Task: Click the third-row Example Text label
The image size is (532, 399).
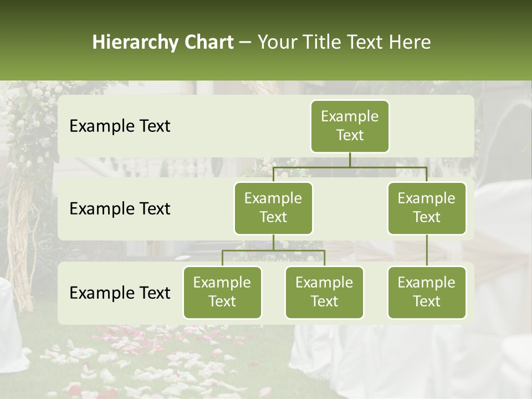Action: tap(120, 293)
